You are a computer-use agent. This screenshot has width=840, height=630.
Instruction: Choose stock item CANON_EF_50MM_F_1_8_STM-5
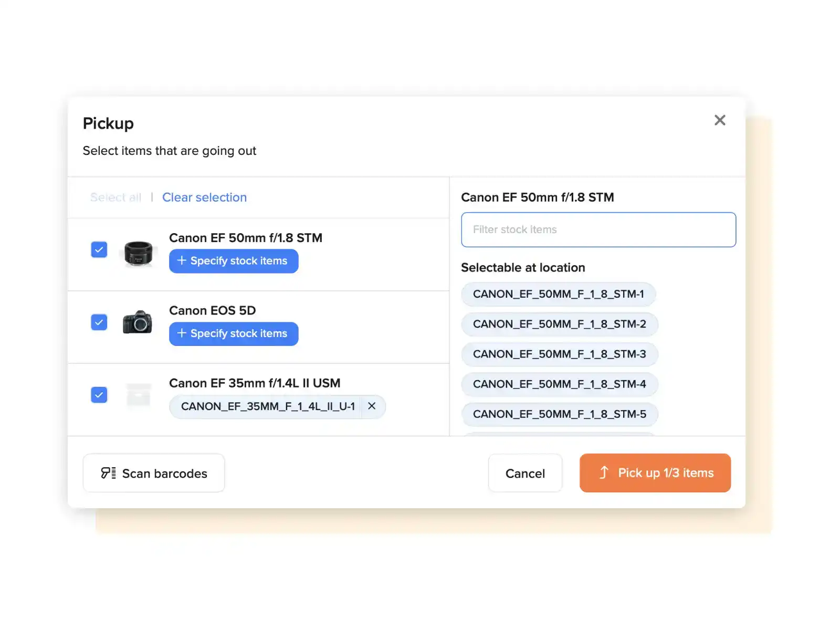559,414
